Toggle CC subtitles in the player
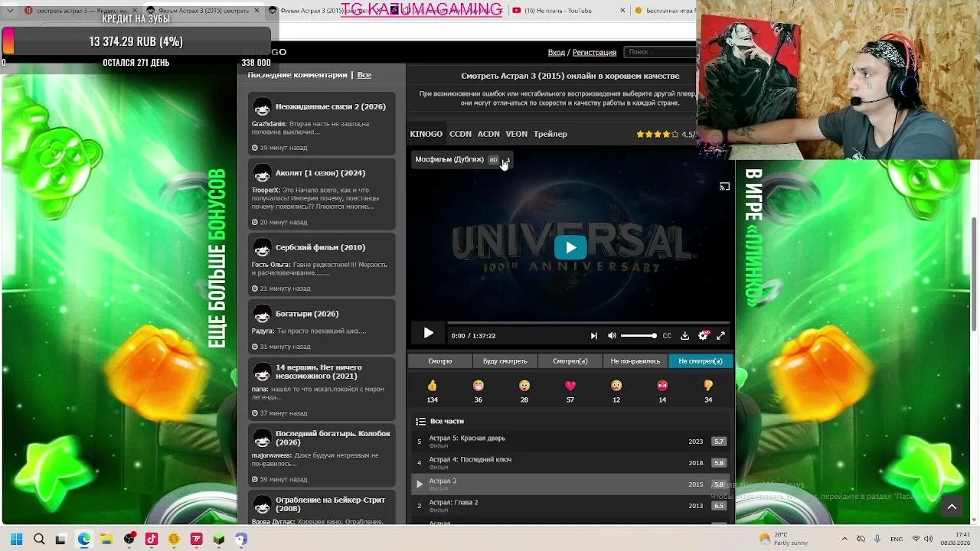 coord(667,335)
